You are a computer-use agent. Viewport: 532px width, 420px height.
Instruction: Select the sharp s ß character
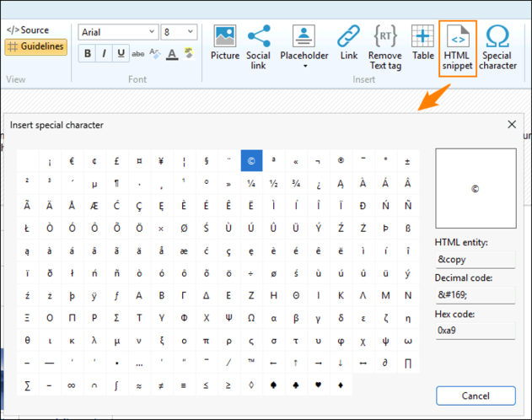pos(408,228)
